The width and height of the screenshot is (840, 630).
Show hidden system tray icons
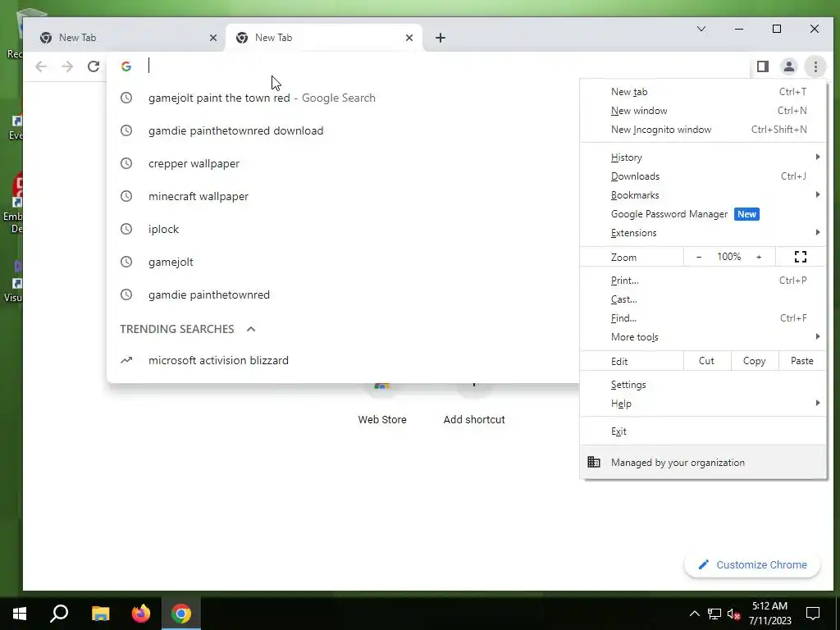(694, 614)
